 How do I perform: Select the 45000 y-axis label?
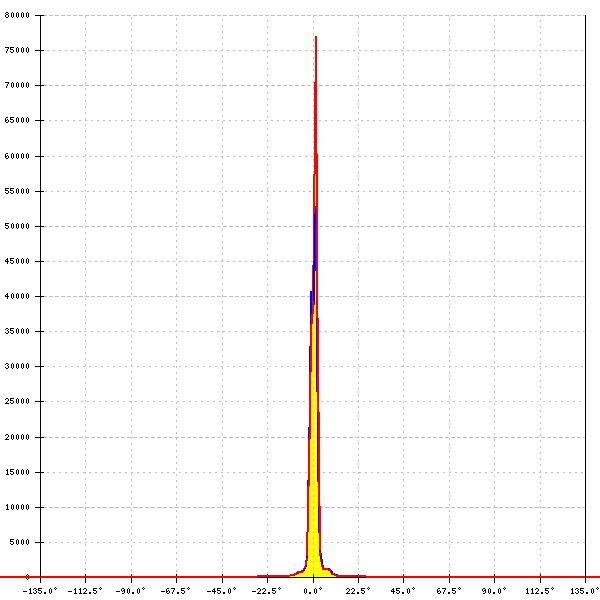coord(17,261)
